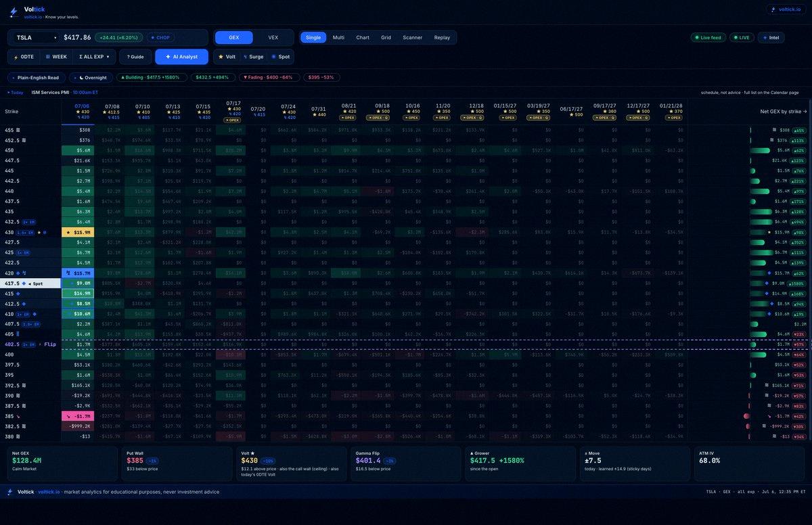Select the 01/21/28 expiry column header
This screenshot has height=525, width=812.
click(x=668, y=111)
